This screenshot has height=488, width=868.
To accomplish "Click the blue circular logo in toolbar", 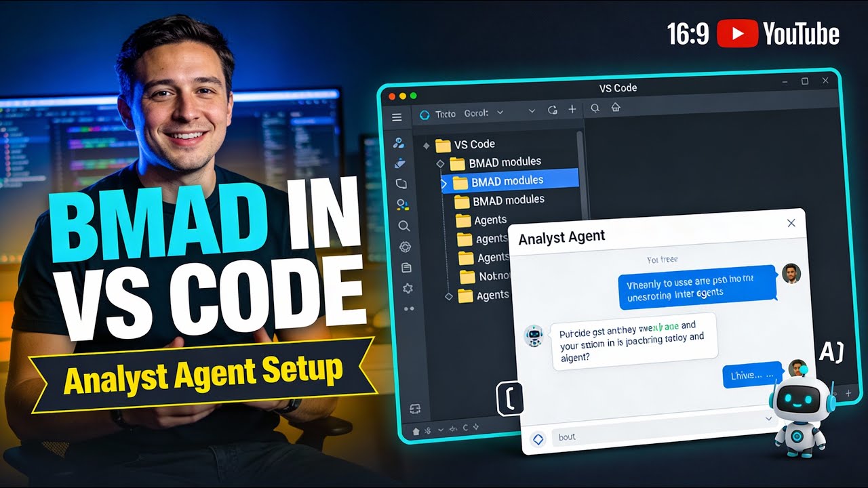I will pyautogui.click(x=425, y=114).
